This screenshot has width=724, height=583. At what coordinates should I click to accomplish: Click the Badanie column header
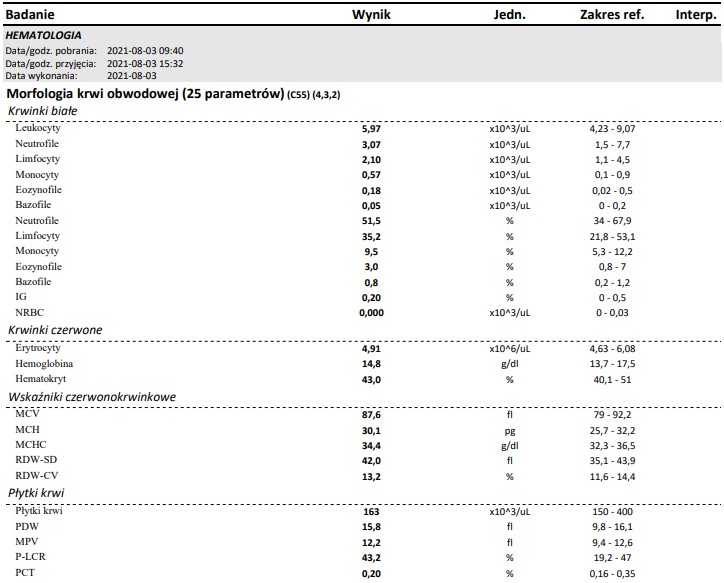point(30,15)
